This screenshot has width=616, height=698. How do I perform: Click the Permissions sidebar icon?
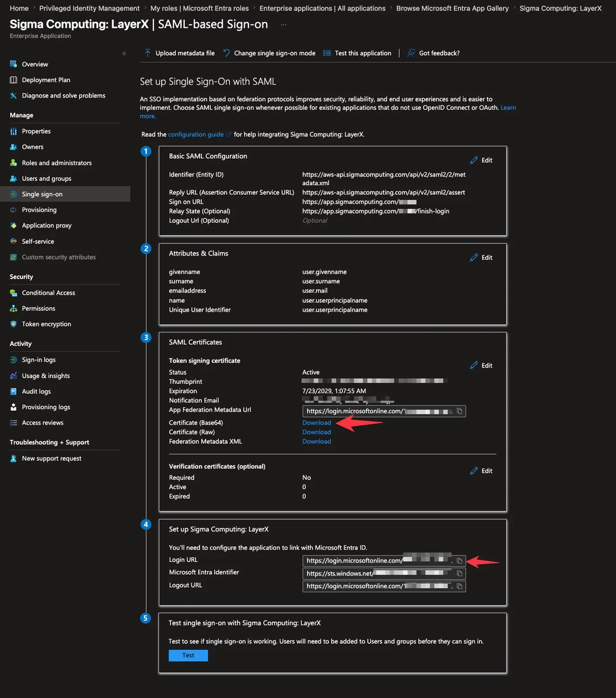14,308
